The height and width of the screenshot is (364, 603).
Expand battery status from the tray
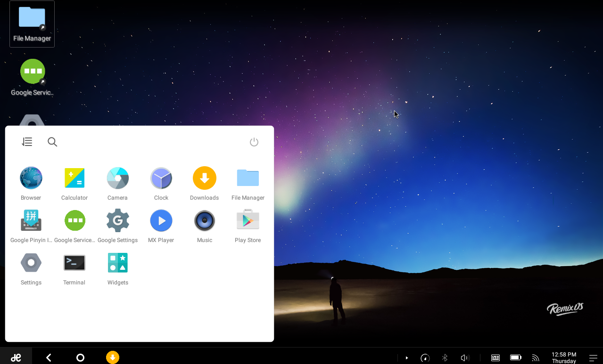(x=515, y=357)
